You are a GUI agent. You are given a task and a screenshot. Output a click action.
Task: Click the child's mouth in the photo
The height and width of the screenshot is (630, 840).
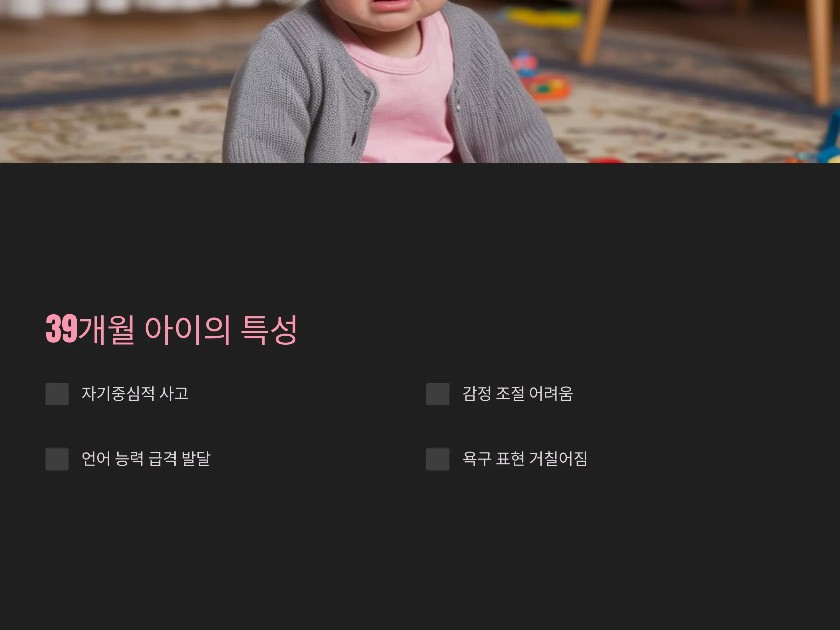coord(391,5)
